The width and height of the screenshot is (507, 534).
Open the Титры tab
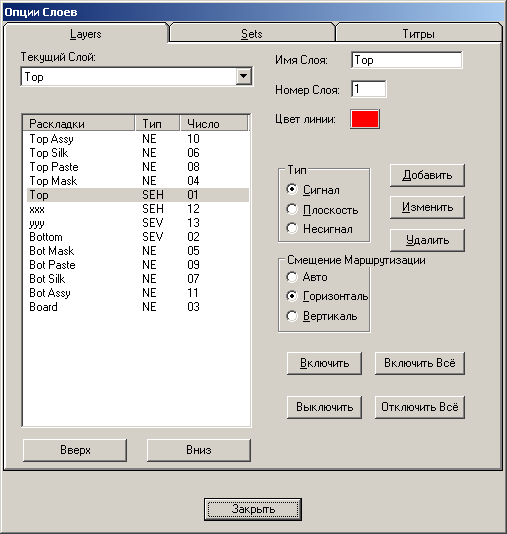tap(418, 34)
